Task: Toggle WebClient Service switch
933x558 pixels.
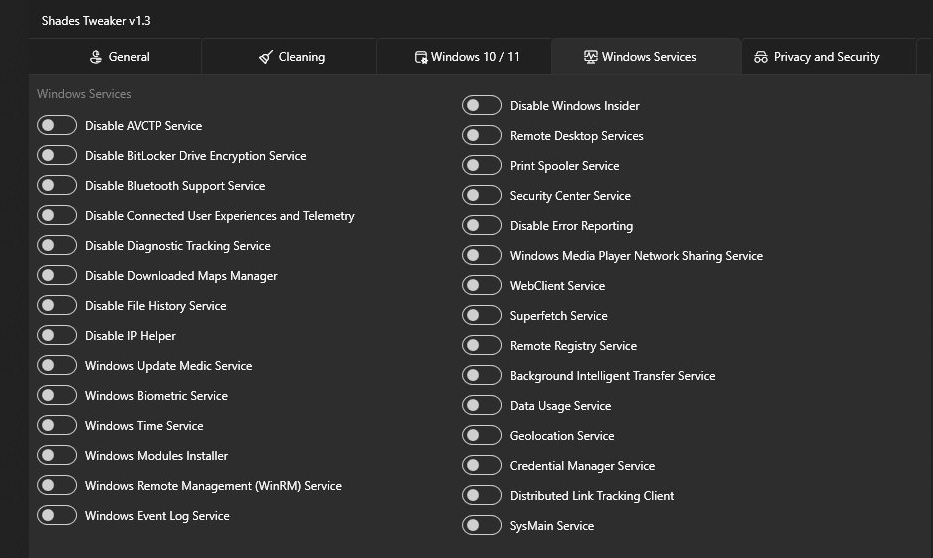Action: [x=482, y=285]
